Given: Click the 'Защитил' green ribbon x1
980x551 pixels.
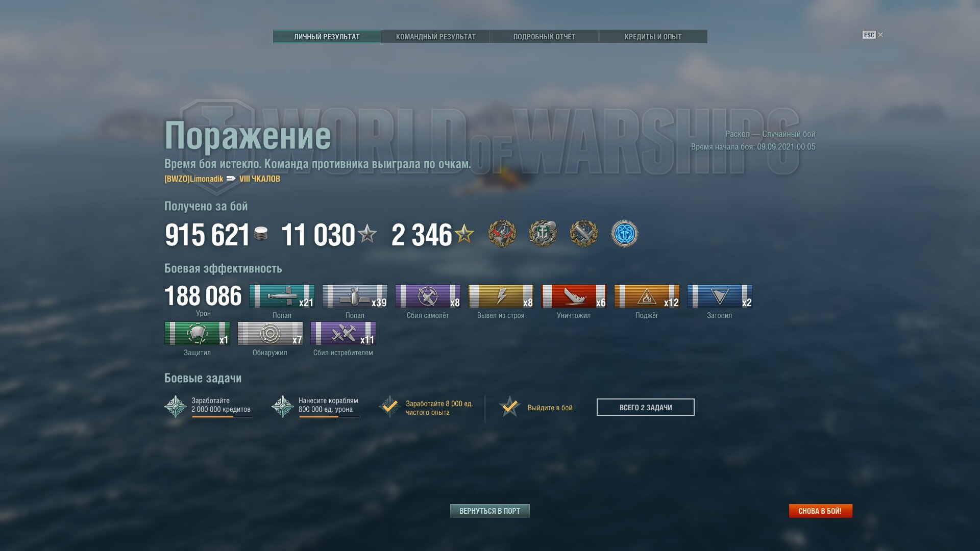Looking at the screenshot, I should 197,334.
